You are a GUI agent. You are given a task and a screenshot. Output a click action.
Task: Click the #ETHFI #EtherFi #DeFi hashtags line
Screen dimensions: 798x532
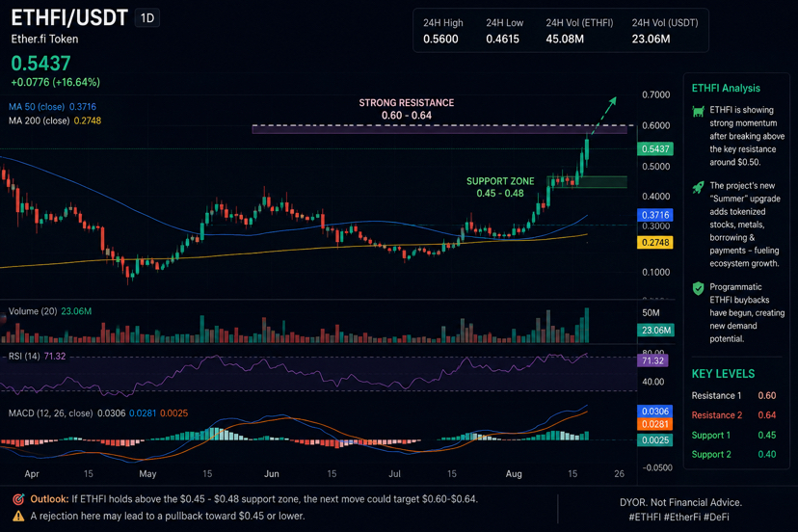point(678,517)
